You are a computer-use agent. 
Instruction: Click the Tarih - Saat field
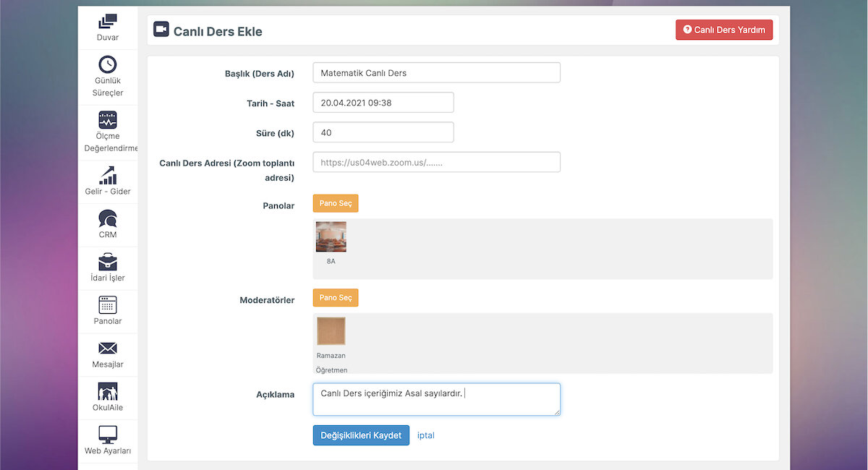click(383, 103)
